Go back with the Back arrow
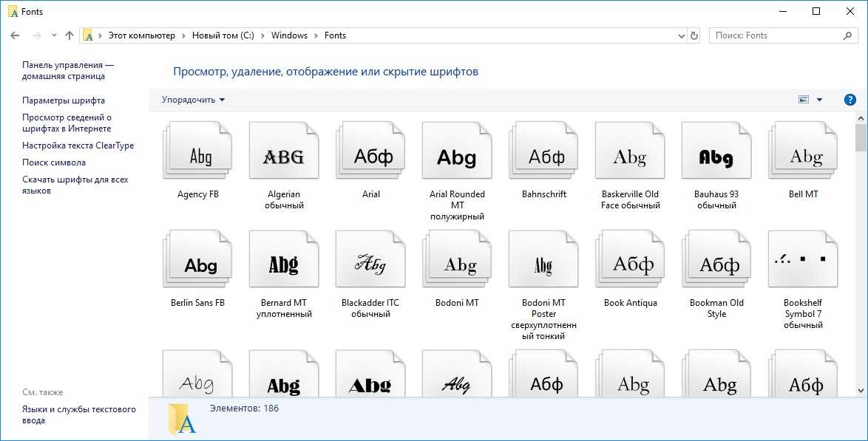868x441 pixels. pos(15,35)
